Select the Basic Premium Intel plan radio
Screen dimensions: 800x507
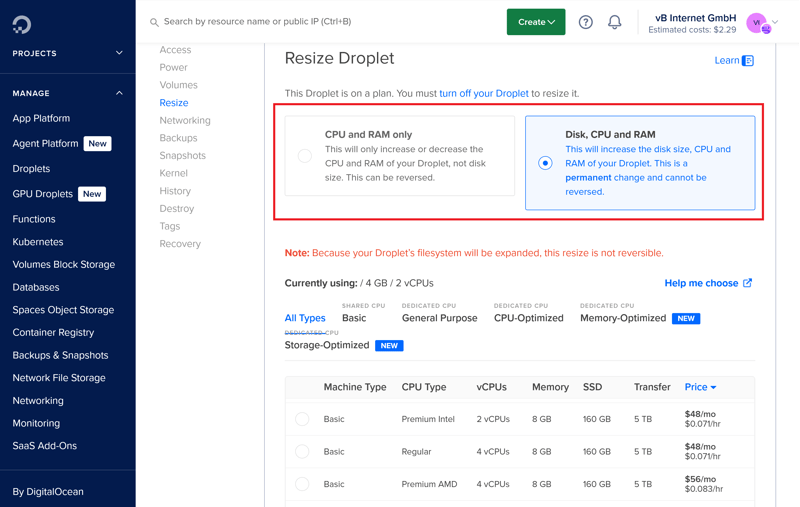(x=302, y=419)
